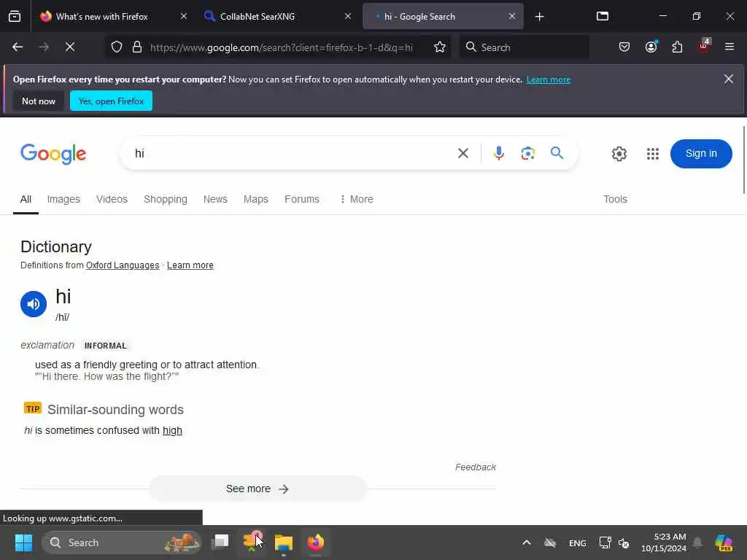
Task: Send Feedback on dictionary result
Action: [x=476, y=467]
